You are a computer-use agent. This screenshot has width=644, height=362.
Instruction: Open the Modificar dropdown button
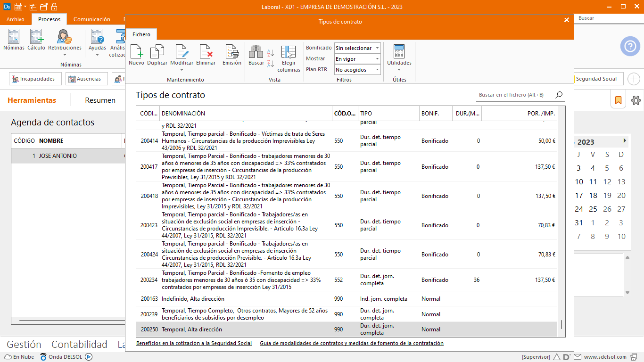pos(182,70)
